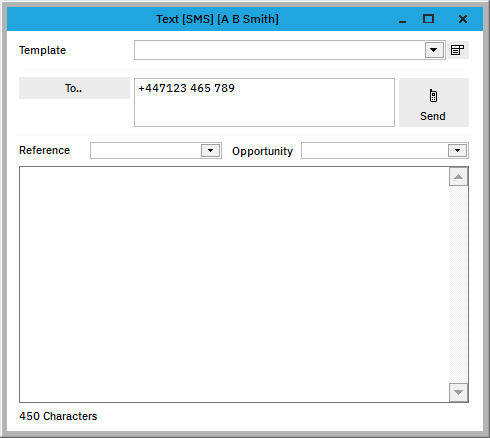Click the message scrollbar track
490x438 pixels.
458,284
